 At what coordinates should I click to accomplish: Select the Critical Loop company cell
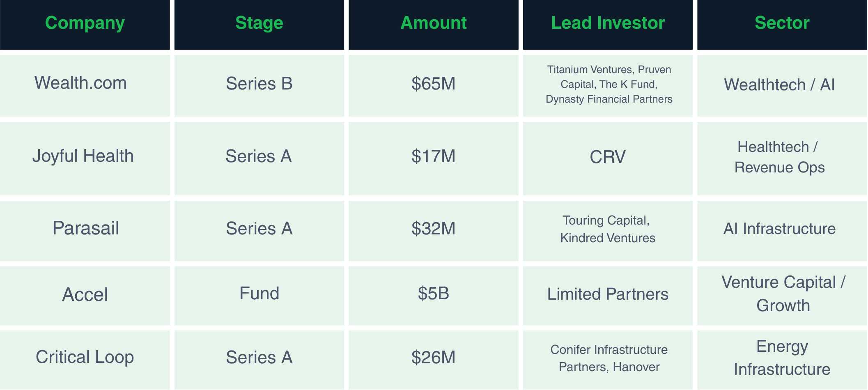pos(85,360)
